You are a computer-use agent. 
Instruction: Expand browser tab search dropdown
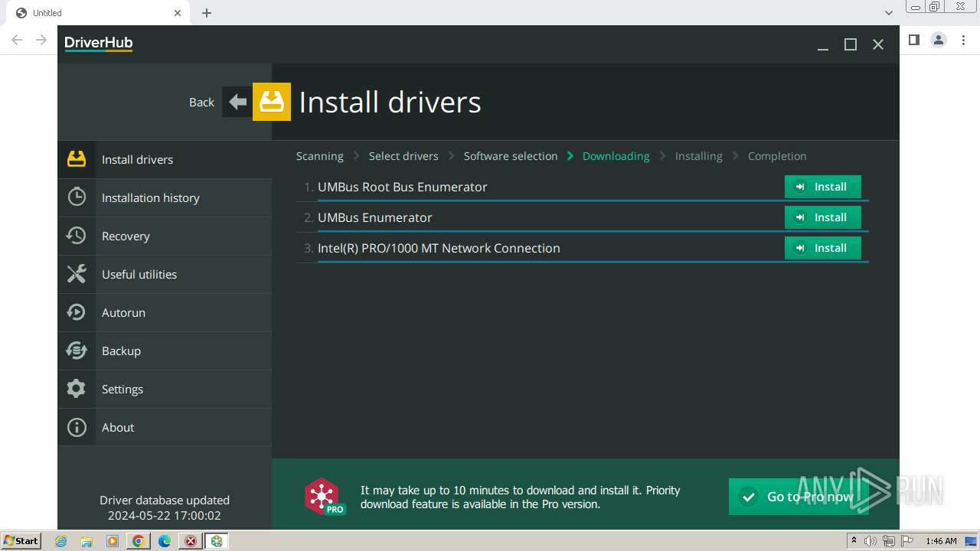click(x=888, y=13)
